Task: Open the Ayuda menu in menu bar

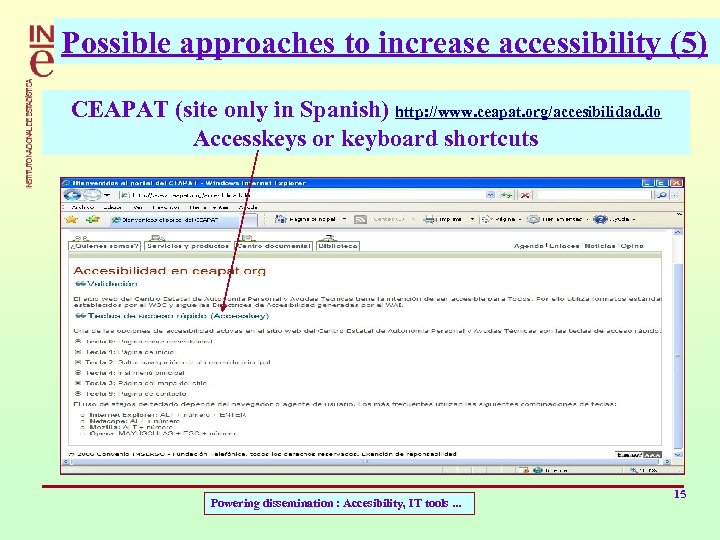Action: point(248,207)
